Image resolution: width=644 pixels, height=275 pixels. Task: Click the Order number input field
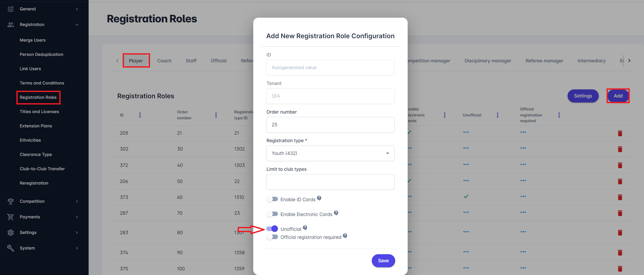[x=330, y=125]
